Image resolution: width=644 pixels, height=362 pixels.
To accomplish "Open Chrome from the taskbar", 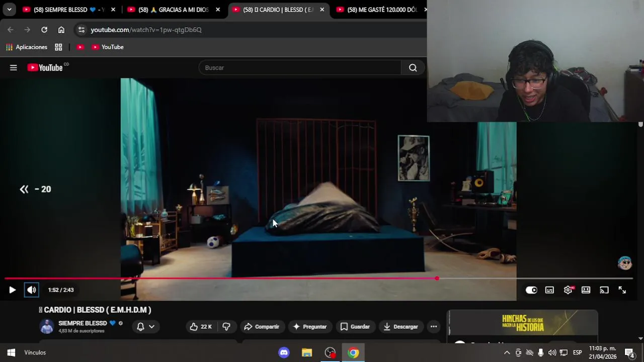I will click(353, 352).
